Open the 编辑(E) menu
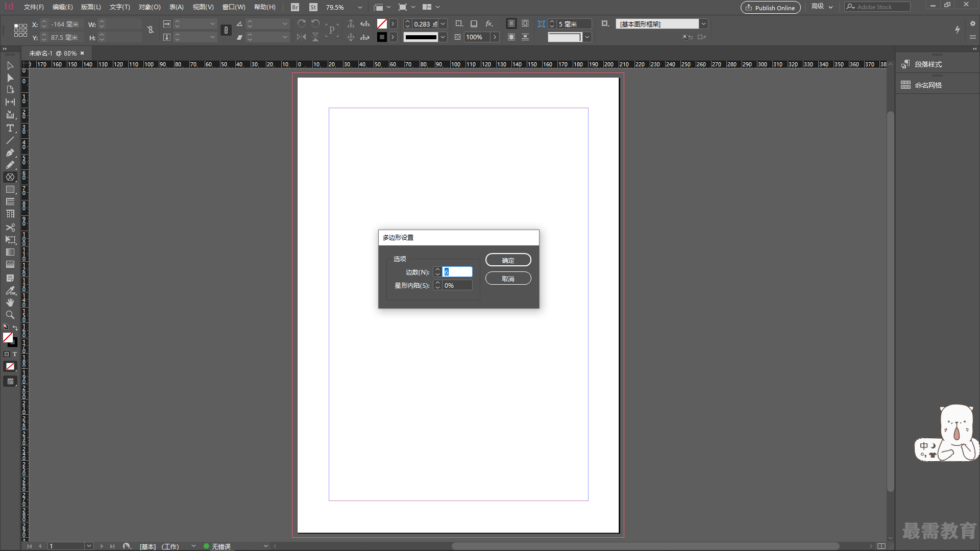Viewport: 980px width, 551px height. click(62, 7)
